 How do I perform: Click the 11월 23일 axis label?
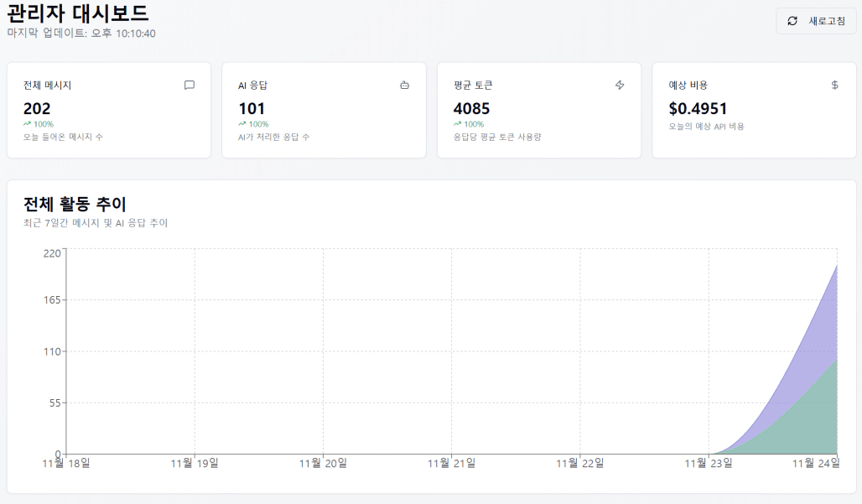point(708,464)
